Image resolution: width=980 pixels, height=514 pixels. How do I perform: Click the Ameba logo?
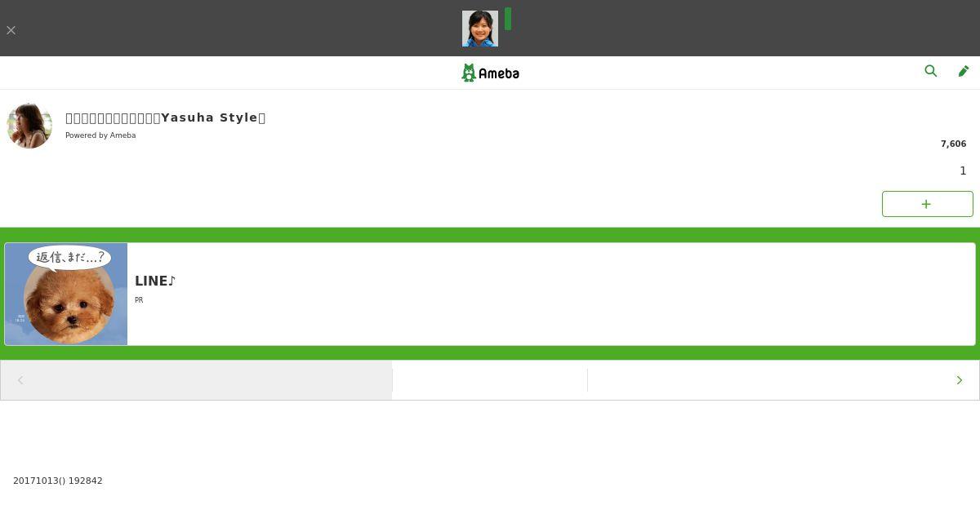pos(490,73)
